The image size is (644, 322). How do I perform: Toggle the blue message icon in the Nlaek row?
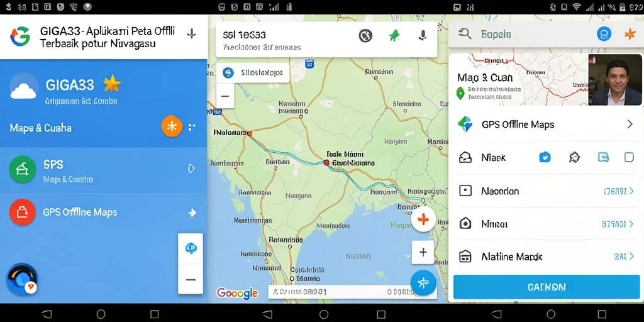[x=603, y=157]
